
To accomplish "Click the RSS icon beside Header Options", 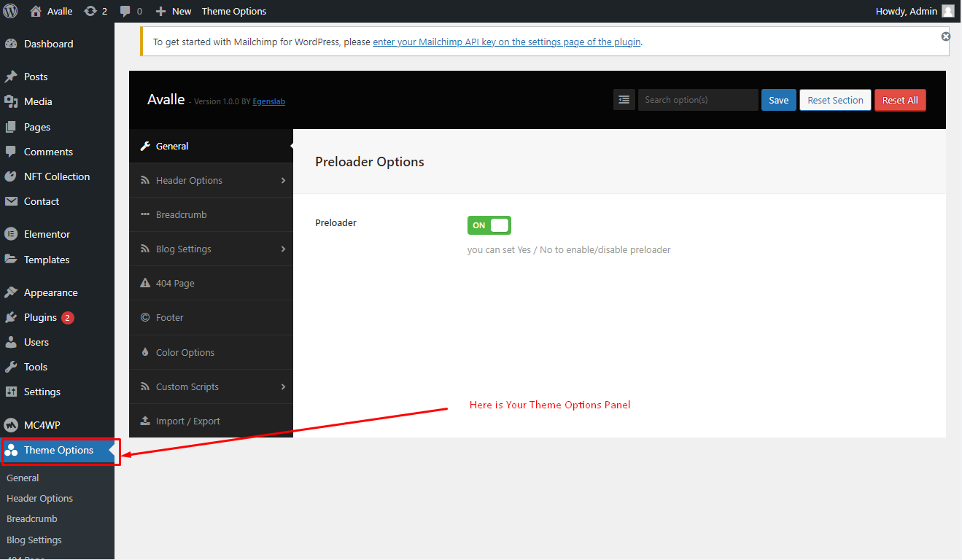I will 145,180.
